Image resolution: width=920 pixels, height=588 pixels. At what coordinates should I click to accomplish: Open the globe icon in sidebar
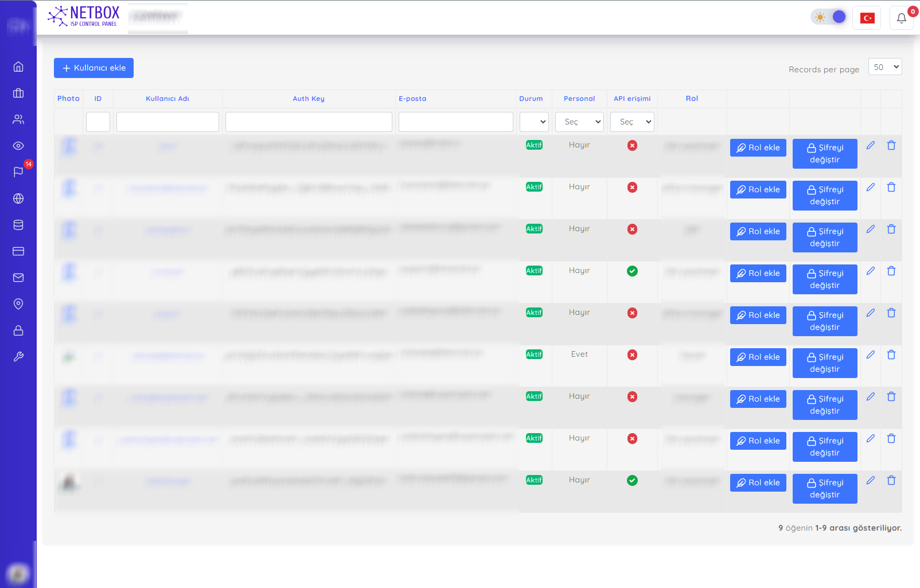(18, 198)
